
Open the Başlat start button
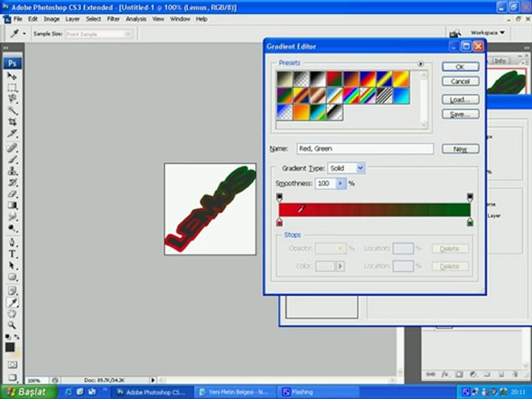coord(28,392)
